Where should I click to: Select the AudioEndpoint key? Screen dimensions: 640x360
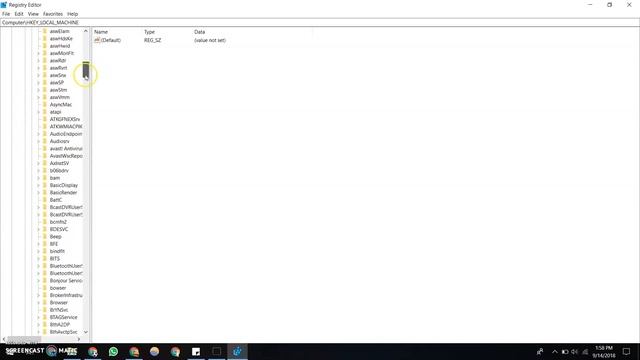[x=66, y=134]
